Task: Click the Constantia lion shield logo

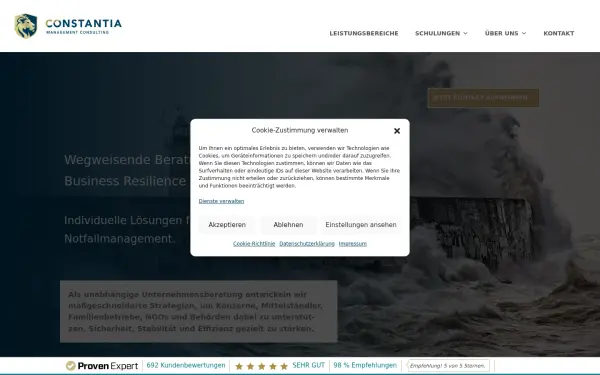Action: (x=26, y=26)
